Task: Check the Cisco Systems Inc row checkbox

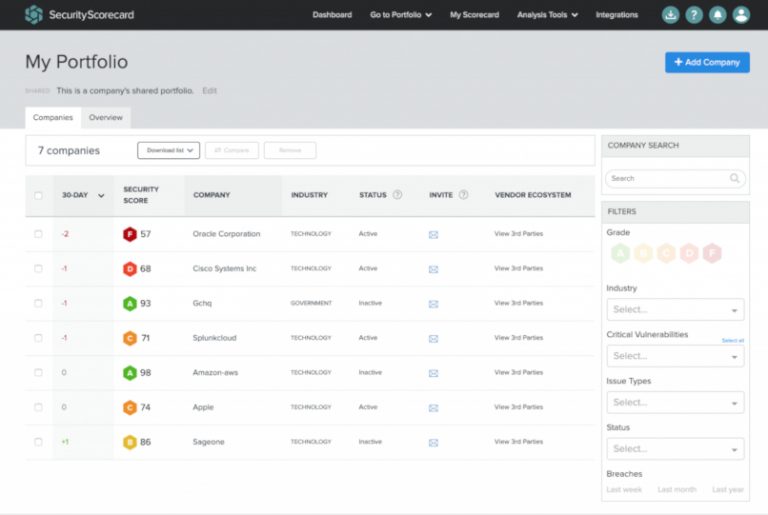Action: coord(38,269)
